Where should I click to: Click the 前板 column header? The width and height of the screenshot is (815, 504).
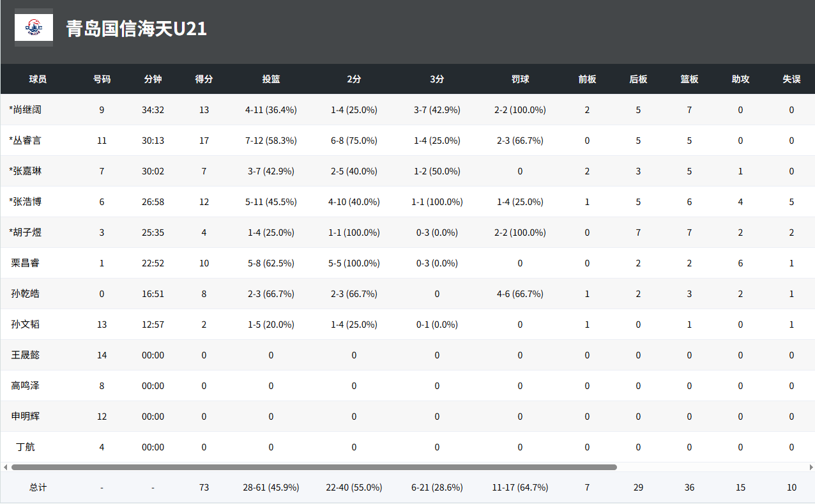pyautogui.click(x=587, y=79)
